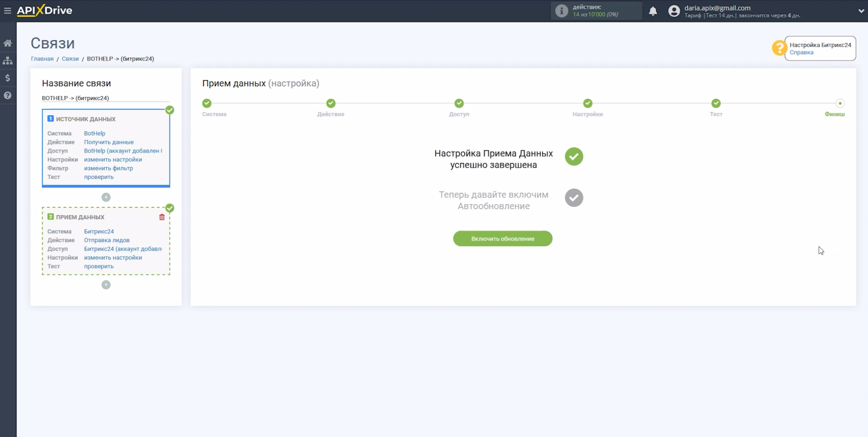Image resolution: width=868 pixels, height=437 pixels.
Task: Click проверить in the receiver block
Action: click(99, 266)
